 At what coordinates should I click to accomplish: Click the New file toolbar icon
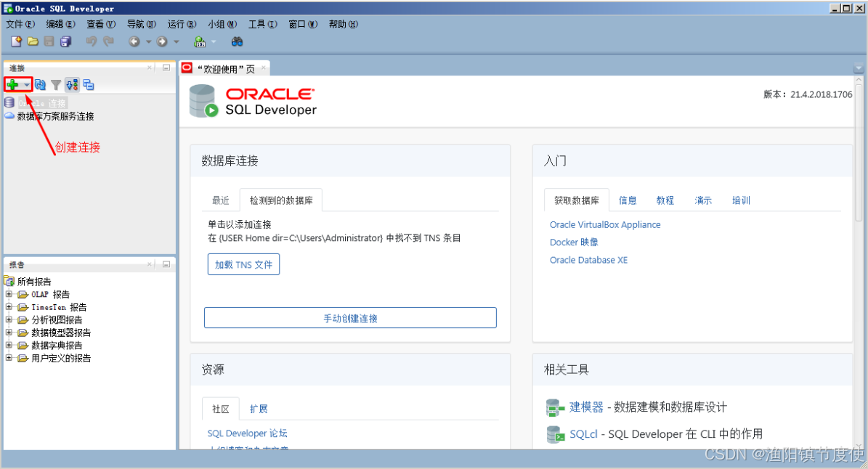click(x=16, y=41)
